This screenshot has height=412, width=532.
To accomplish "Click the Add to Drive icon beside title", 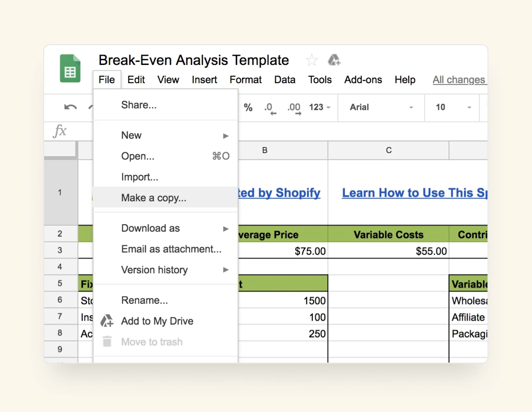I will 334,60.
